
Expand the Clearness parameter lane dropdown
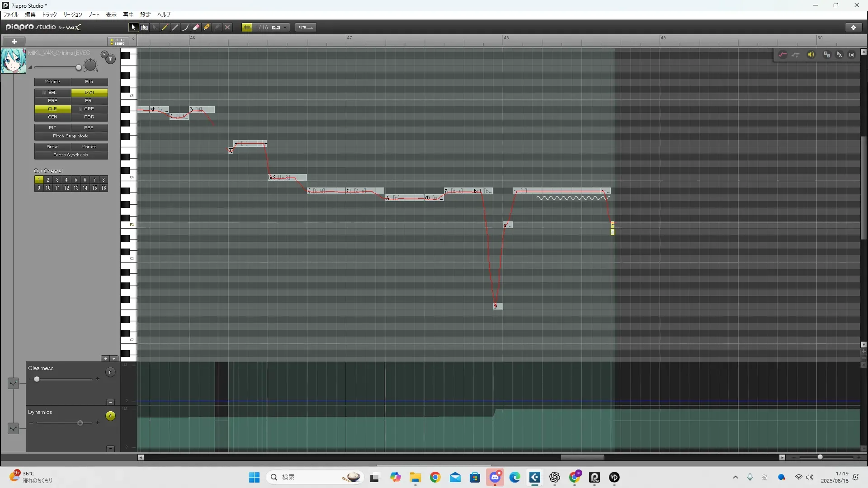tap(13, 383)
